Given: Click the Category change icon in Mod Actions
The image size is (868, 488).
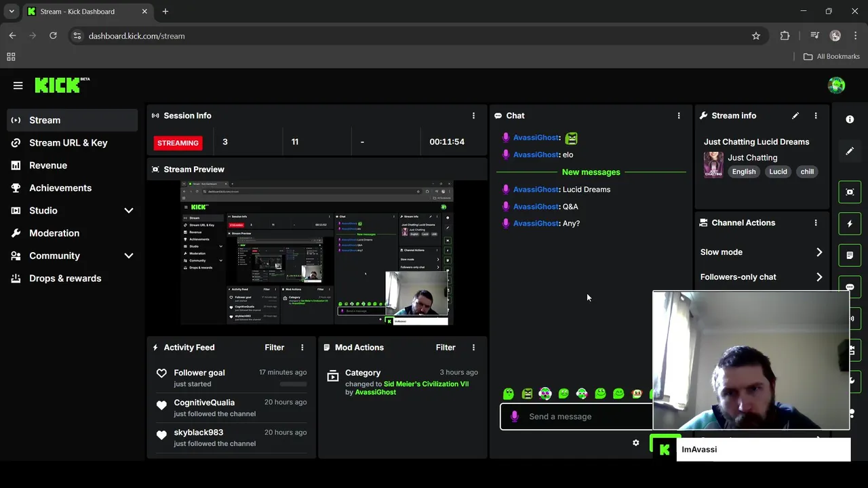Looking at the screenshot, I should point(332,375).
